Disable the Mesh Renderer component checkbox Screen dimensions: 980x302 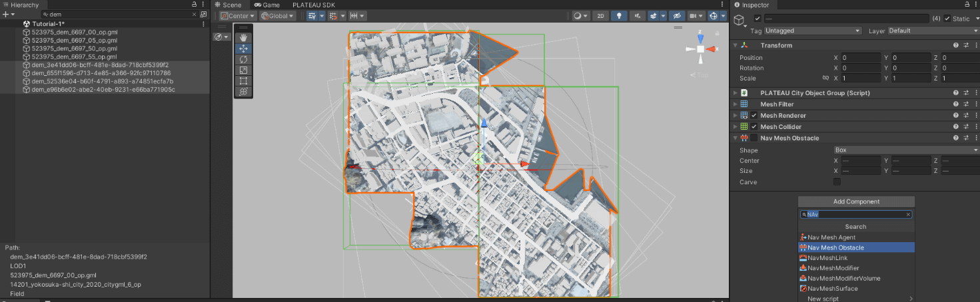tap(754, 116)
